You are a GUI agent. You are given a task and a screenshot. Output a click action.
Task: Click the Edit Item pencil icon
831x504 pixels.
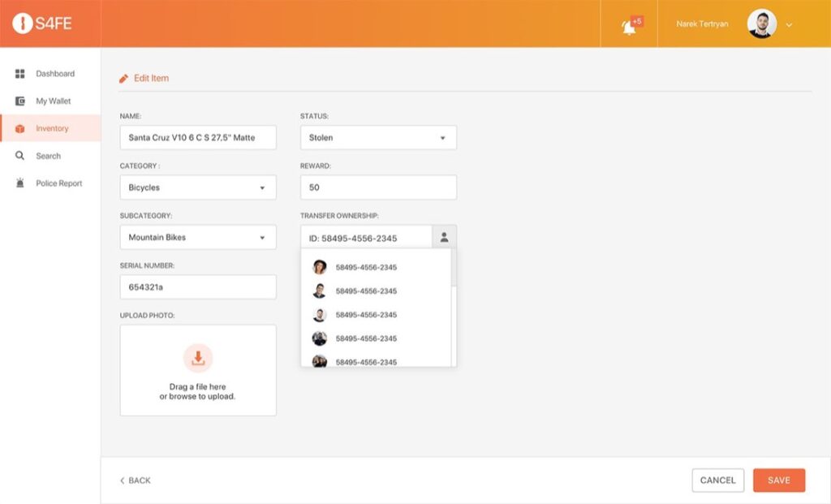tap(123, 79)
